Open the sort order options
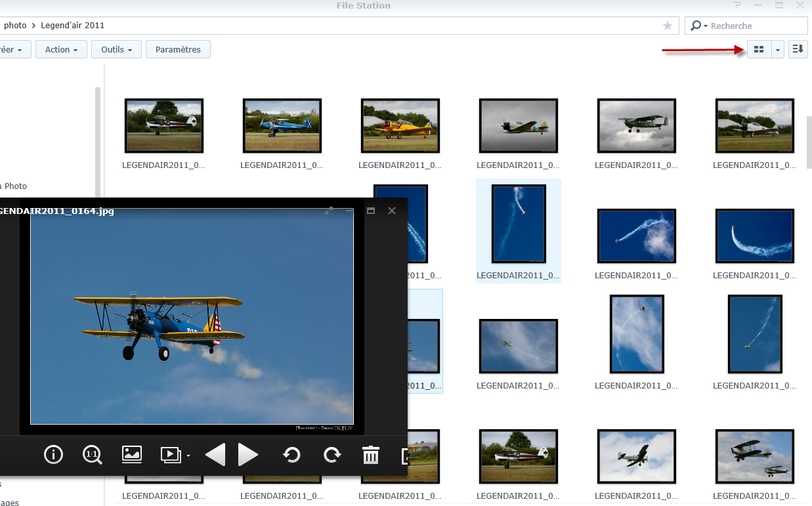 (798, 49)
